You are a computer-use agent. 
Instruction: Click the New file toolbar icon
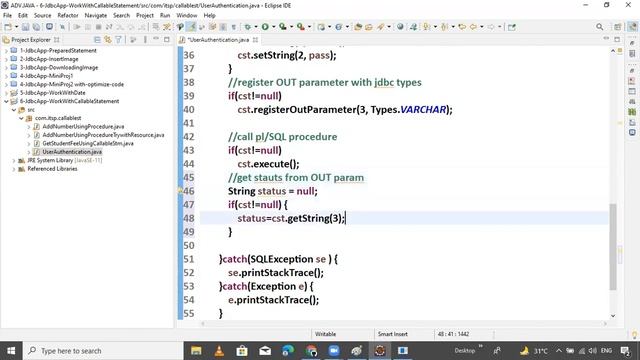[8, 27]
